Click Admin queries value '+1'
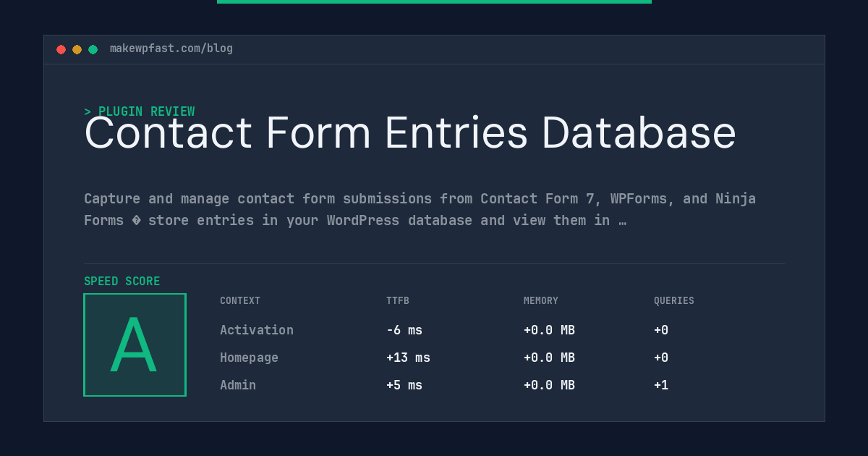 click(x=661, y=385)
